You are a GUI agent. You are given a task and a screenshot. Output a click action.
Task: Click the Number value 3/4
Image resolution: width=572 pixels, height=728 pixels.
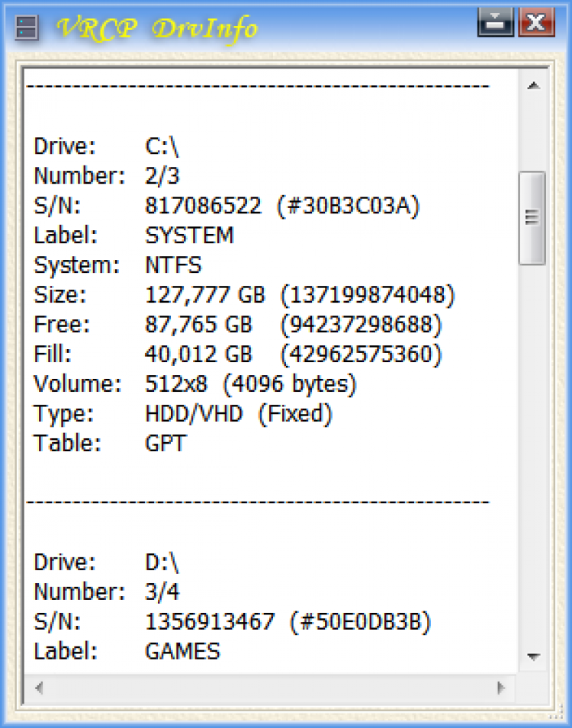pos(162,592)
